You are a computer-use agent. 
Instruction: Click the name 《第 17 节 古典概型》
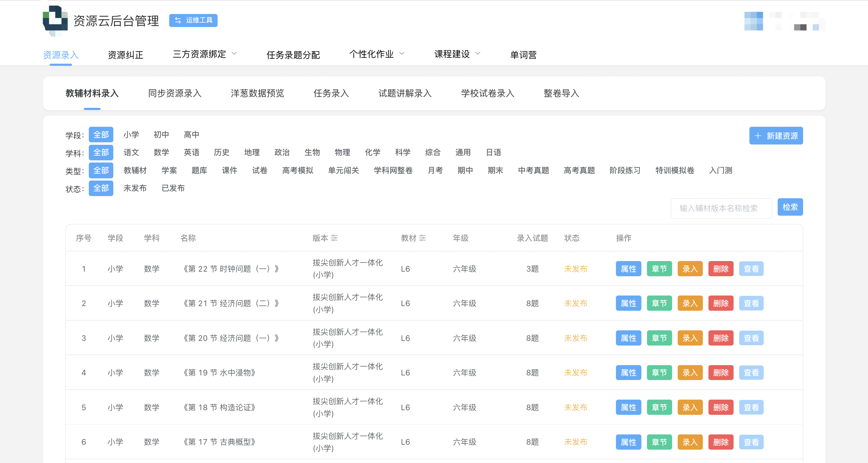pyautogui.click(x=219, y=442)
